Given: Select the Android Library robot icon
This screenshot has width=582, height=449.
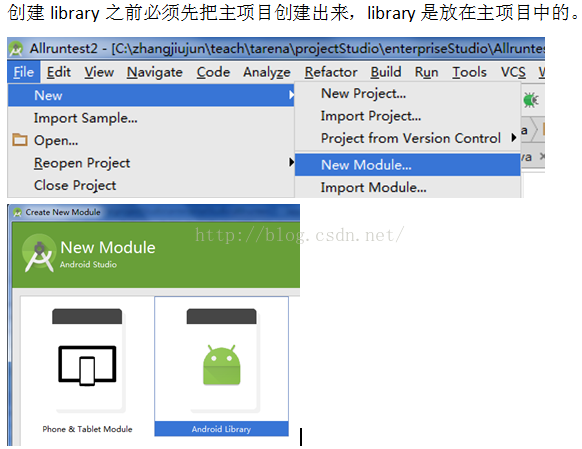Looking at the screenshot, I should click(222, 365).
